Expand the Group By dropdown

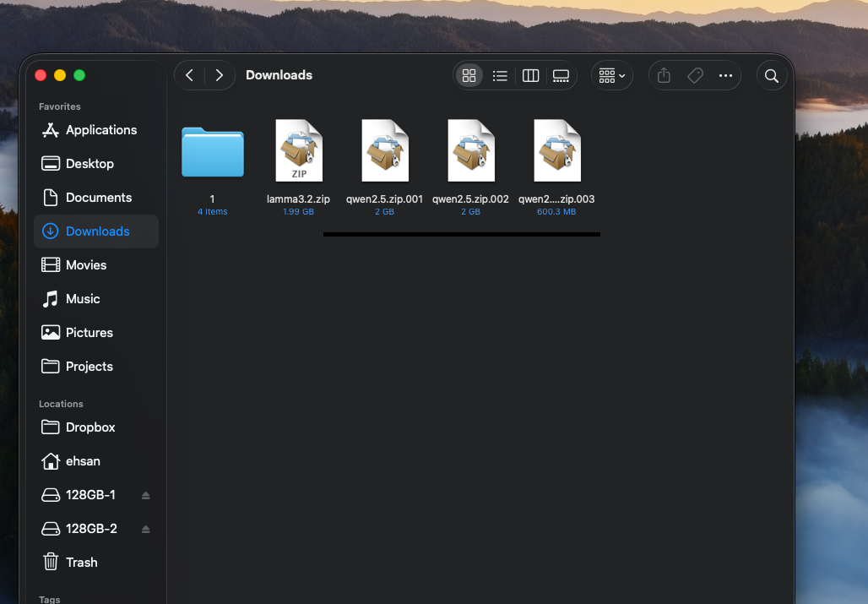[x=611, y=75]
